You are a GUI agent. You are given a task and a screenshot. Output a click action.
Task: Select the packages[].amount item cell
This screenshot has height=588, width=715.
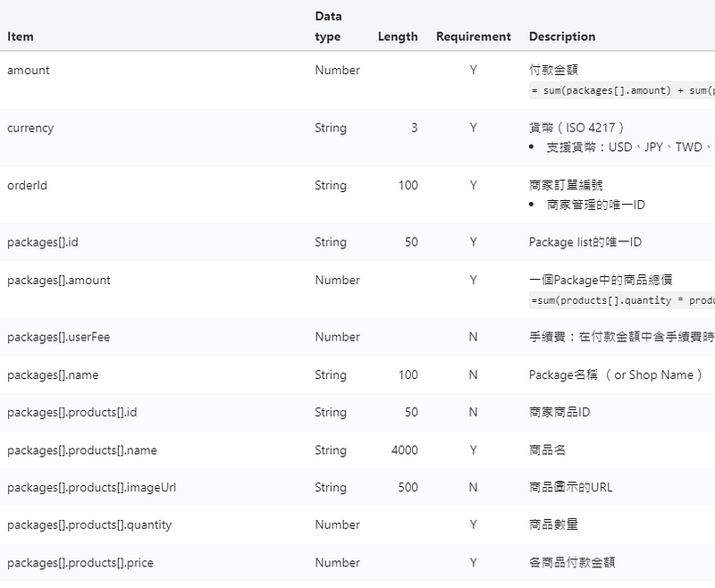[x=59, y=280]
